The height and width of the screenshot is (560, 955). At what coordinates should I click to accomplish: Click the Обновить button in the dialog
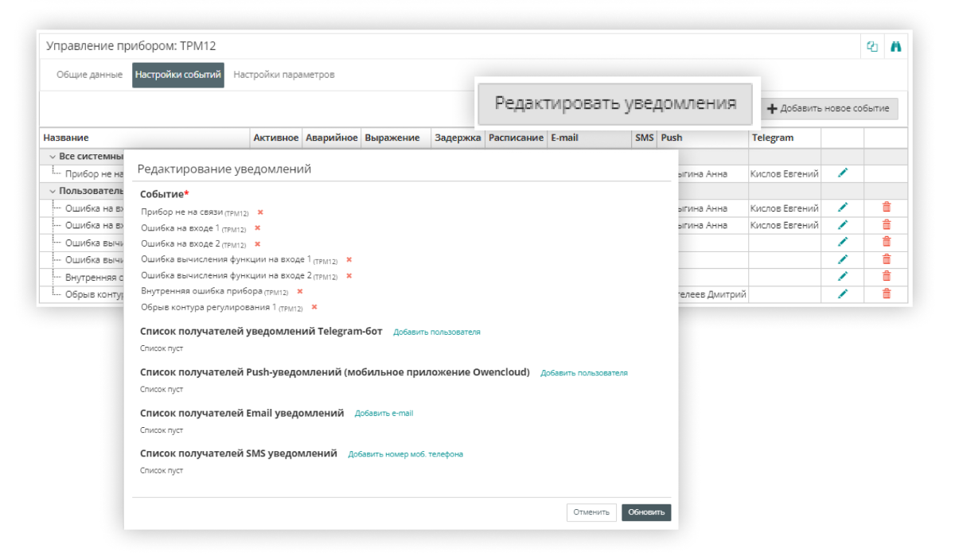tap(646, 512)
